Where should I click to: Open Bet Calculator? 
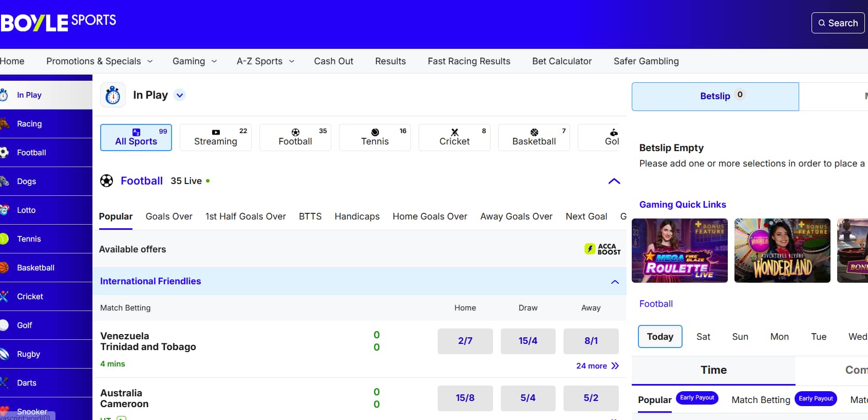click(562, 61)
